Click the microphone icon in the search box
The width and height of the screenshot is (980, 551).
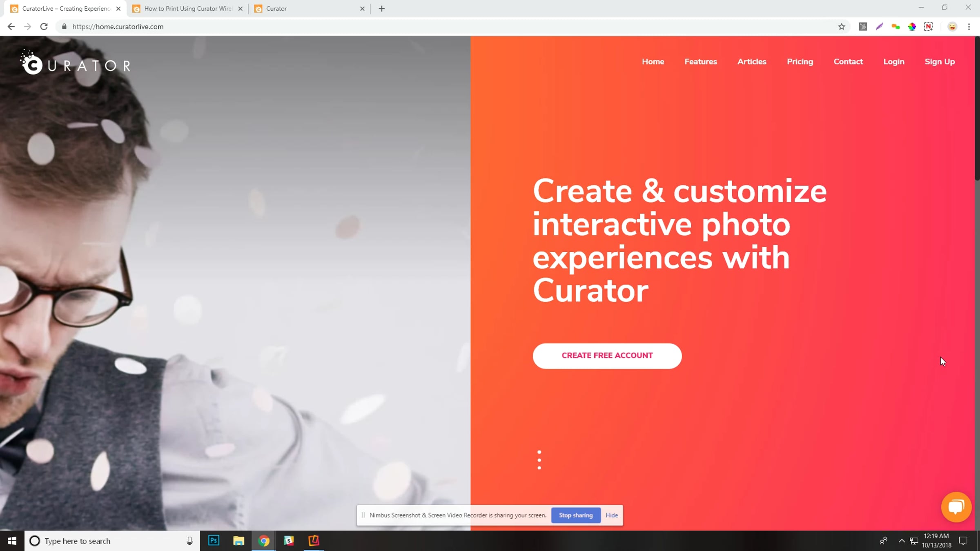coord(189,541)
